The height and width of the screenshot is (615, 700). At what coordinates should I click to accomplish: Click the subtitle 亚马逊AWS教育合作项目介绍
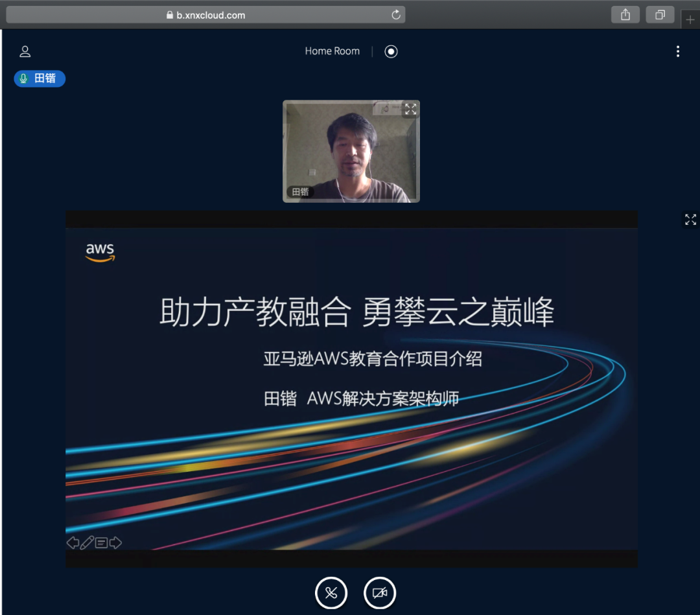372,358
